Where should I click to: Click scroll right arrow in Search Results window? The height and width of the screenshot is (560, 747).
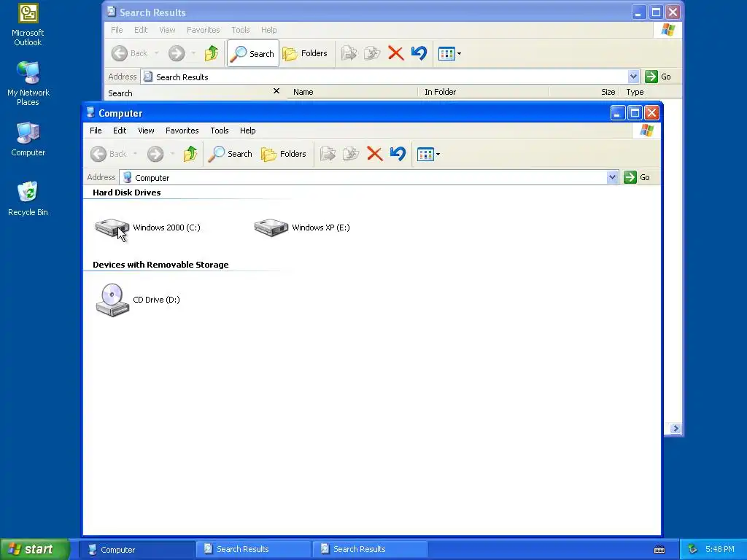click(x=675, y=429)
